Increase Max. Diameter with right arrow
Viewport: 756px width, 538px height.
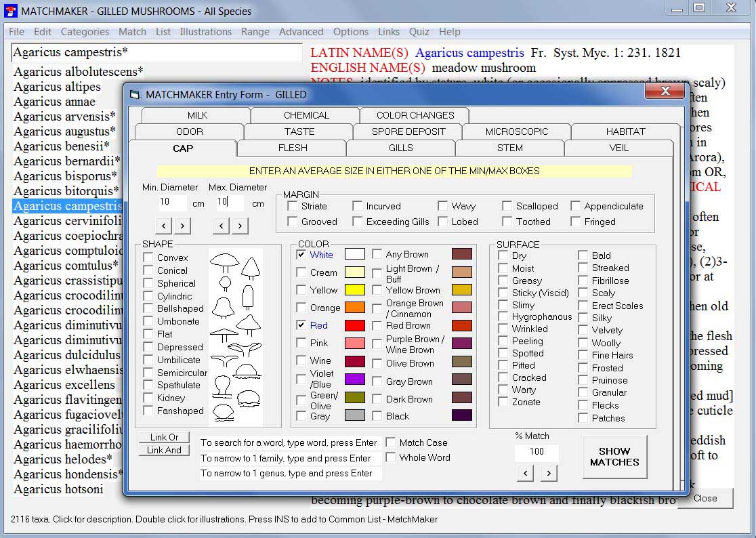pyautogui.click(x=240, y=226)
